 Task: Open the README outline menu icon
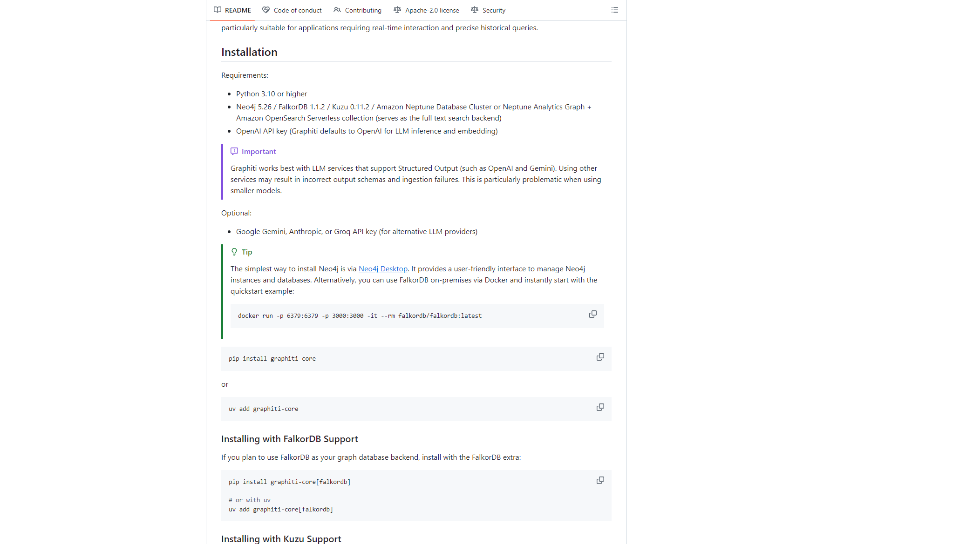click(614, 10)
